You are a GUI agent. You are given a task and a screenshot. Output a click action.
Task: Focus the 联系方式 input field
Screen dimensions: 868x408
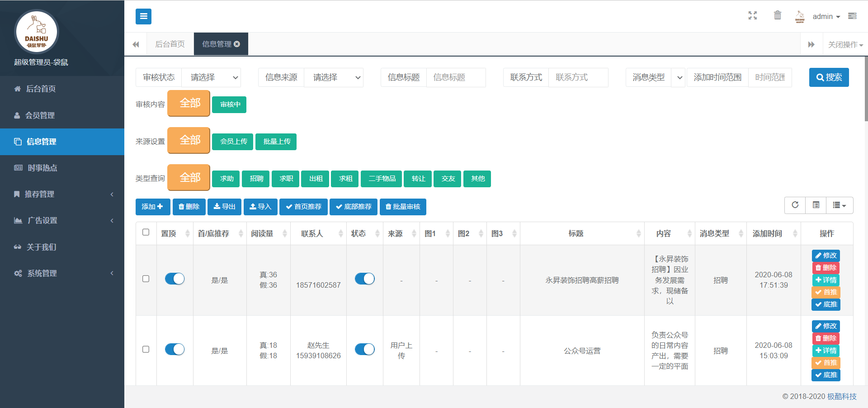[x=578, y=77]
